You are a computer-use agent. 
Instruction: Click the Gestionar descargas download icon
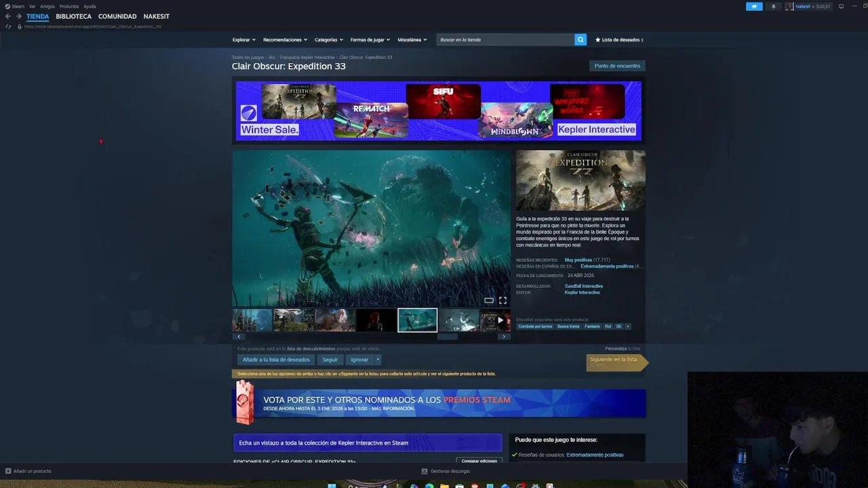[425, 471]
